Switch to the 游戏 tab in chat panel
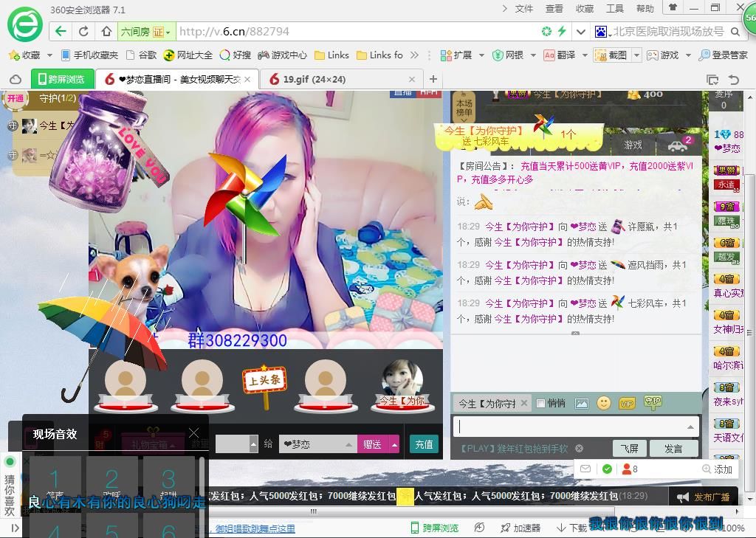Screen dimensions: 756x538 pyautogui.click(x=633, y=145)
